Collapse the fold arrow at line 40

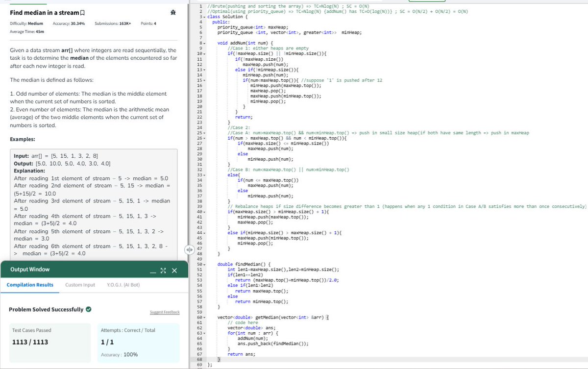(x=204, y=212)
